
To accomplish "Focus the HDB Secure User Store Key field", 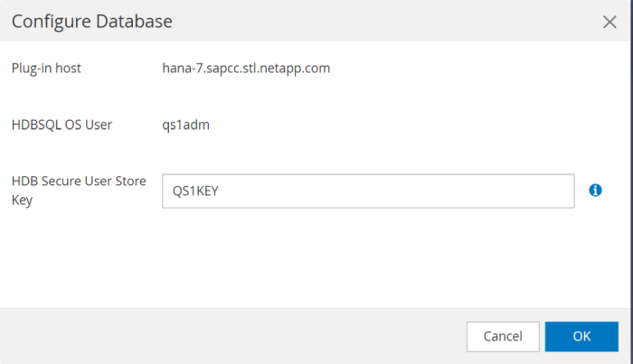I will point(368,191).
